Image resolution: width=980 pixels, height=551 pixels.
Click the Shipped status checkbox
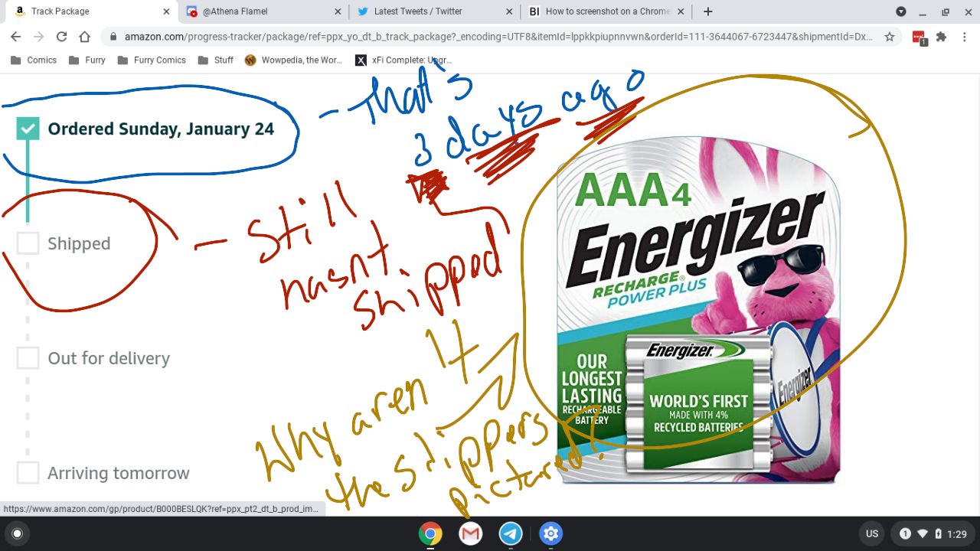pyautogui.click(x=28, y=243)
